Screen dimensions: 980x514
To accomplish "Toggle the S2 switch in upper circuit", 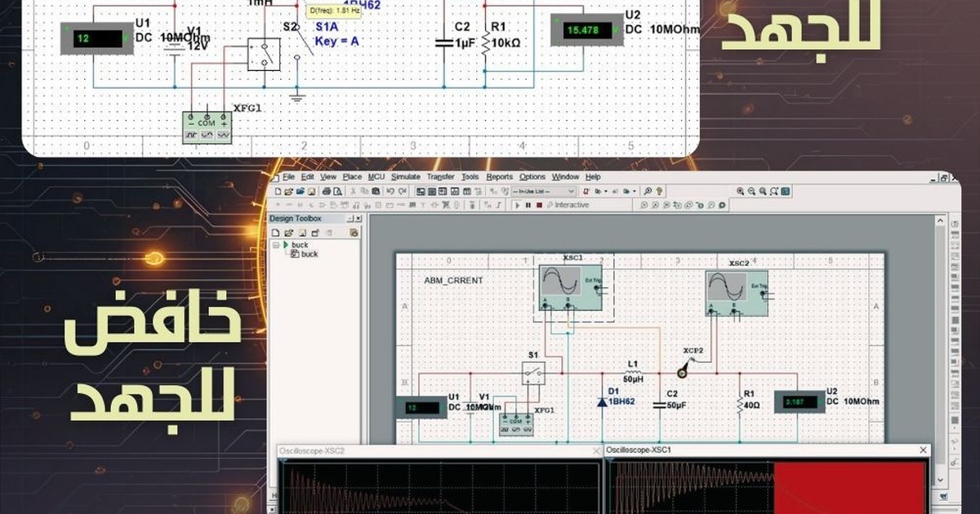I will point(264,54).
